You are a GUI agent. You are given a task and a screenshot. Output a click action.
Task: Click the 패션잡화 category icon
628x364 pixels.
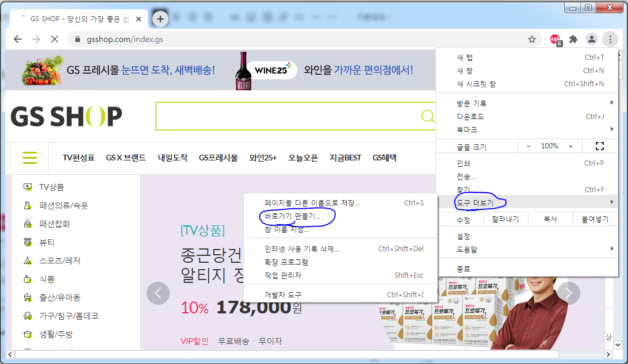(28, 224)
